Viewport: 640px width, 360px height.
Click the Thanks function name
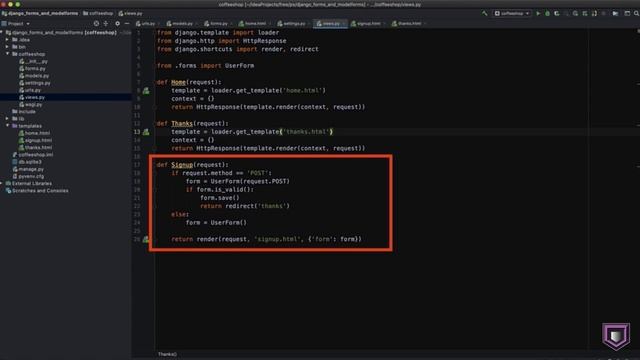click(x=182, y=124)
